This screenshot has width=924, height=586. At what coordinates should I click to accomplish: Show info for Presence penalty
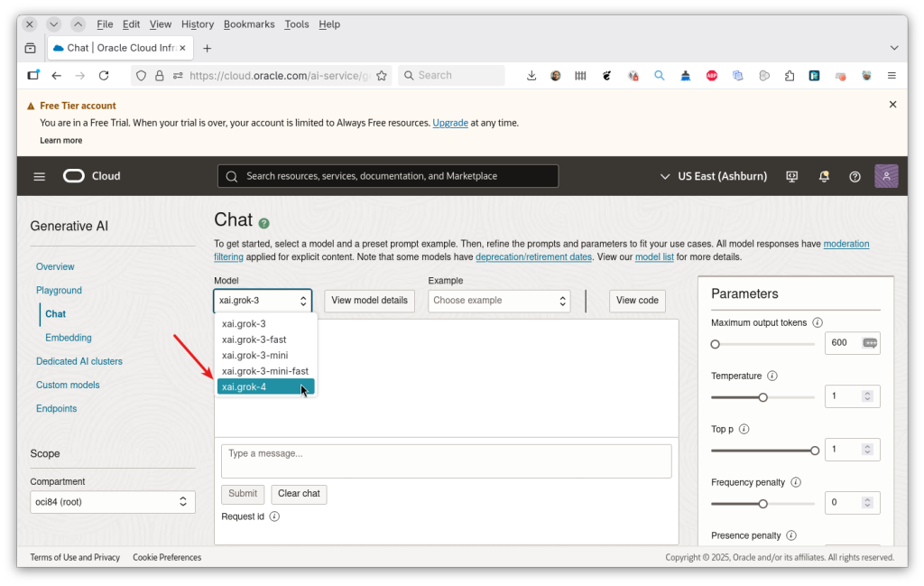(x=791, y=535)
